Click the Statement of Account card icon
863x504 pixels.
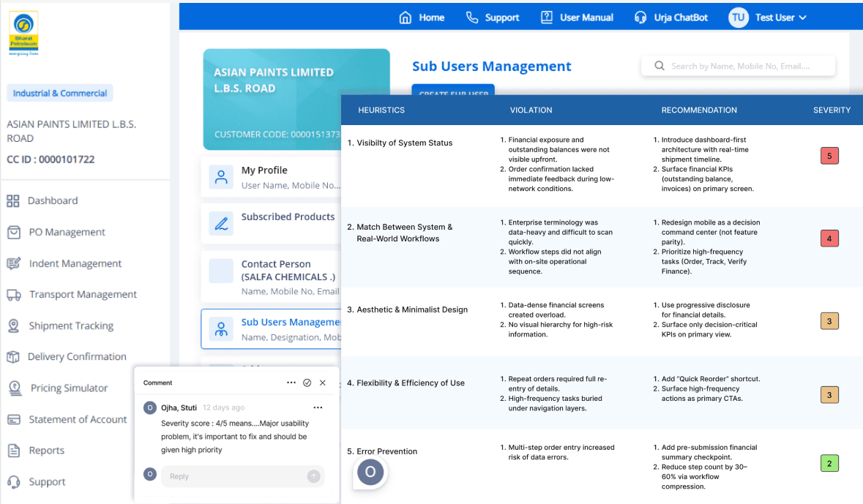point(14,420)
